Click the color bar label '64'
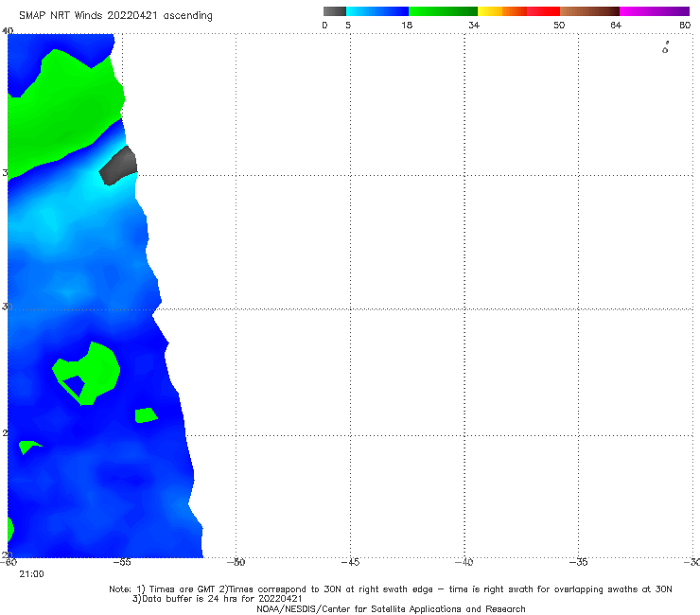Viewport: 700px width, 615px height. pyautogui.click(x=616, y=25)
